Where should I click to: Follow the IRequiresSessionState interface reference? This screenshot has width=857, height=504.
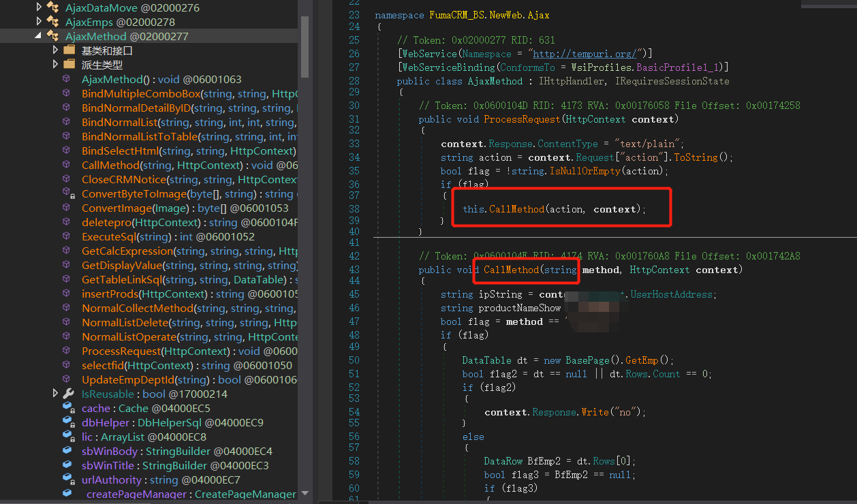(x=672, y=81)
